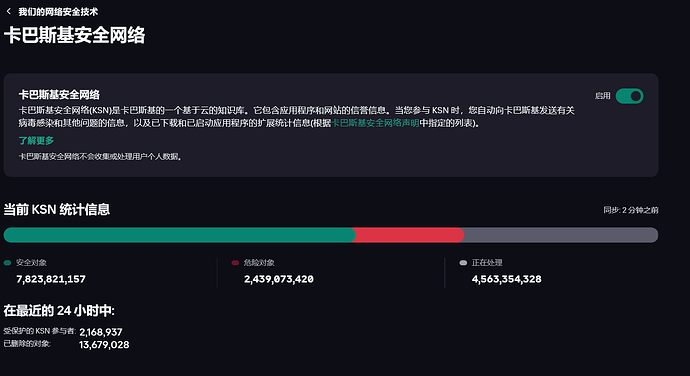Click the 已删除的对象 label
Image resolution: width=690 pixels, height=376 pixels.
pos(27,343)
